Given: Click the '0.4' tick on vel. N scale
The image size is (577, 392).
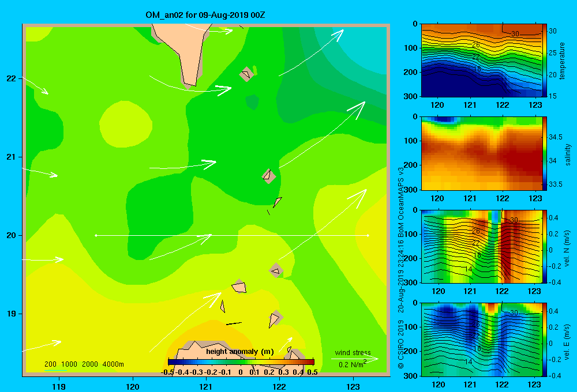Looking at the screenshot, I should point(553,218).
